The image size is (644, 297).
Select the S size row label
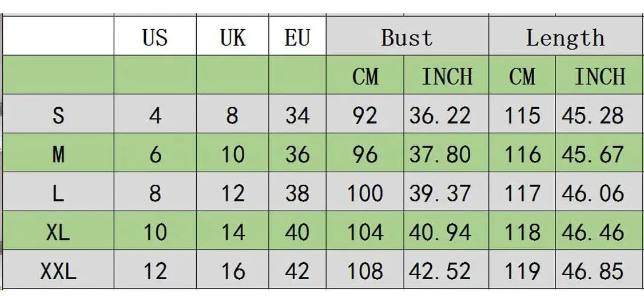click(58, 114)
